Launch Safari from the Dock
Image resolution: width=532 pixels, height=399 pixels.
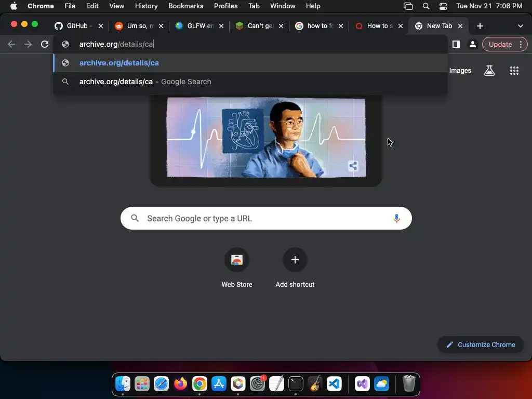(x=161, y=384)
